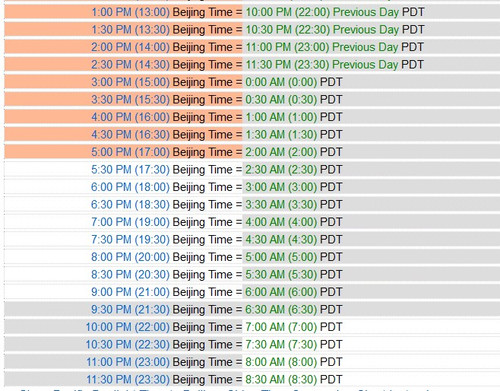Select 6:30 AM (6:30) PDT value
Image resolution: width=500 pixels, height=391 pixels.
pyautogui.click(x=294, y=309)
